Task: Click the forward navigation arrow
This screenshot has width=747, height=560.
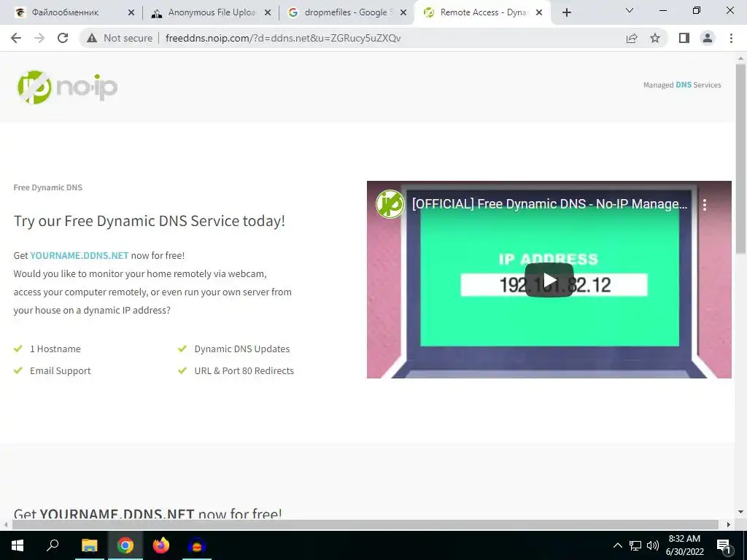Action: (39, 38)
